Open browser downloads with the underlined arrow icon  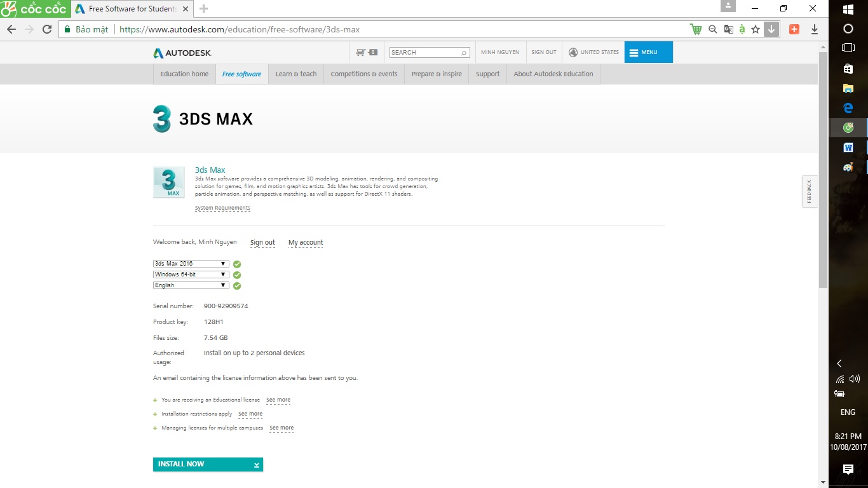coord(815,29)
